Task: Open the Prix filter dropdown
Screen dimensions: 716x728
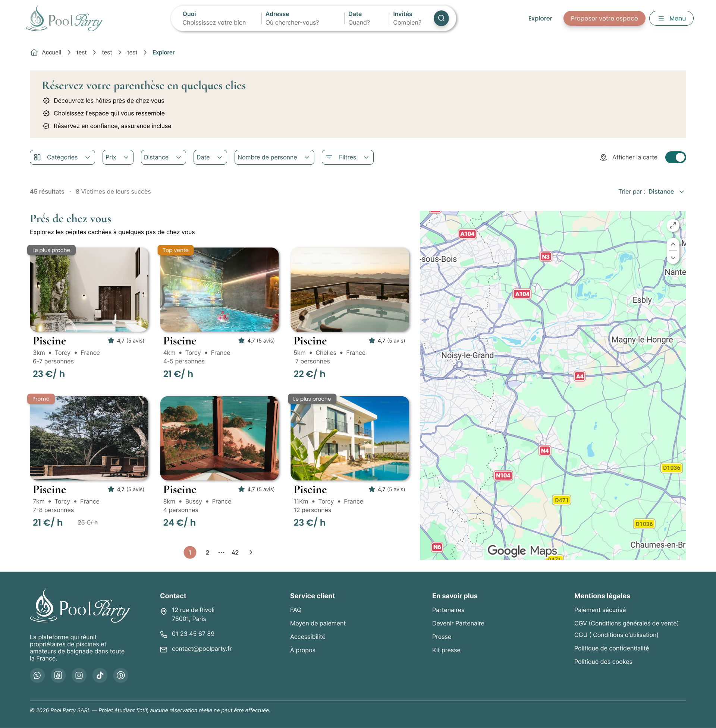Action: pos(118,157)
